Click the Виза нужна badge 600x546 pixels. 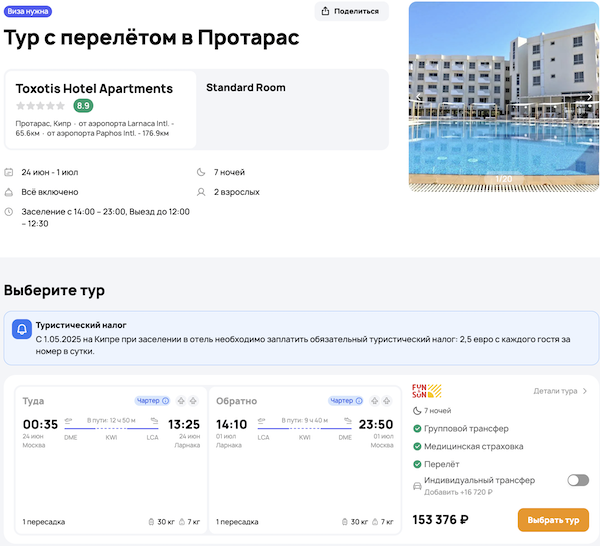click(28, 11)
